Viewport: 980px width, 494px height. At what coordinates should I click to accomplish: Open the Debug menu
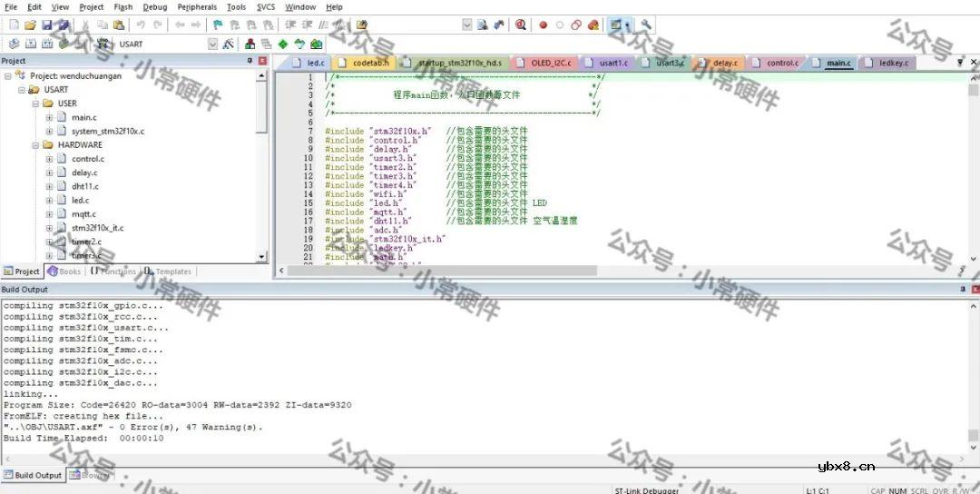155,7
